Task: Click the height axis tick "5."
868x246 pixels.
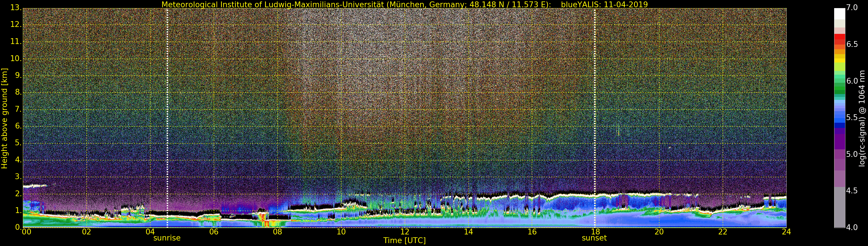Action: pyautogui.click(x=18, y=143)
